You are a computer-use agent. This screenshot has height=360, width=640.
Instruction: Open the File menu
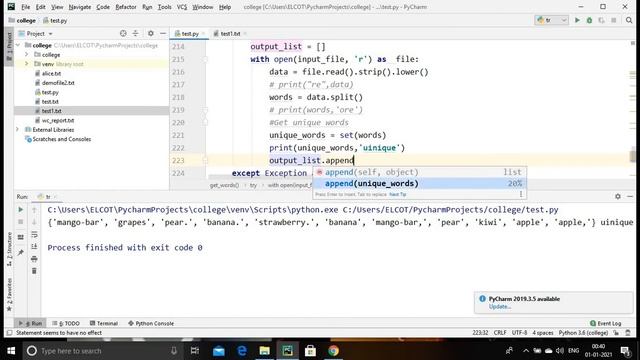(25, 7)
